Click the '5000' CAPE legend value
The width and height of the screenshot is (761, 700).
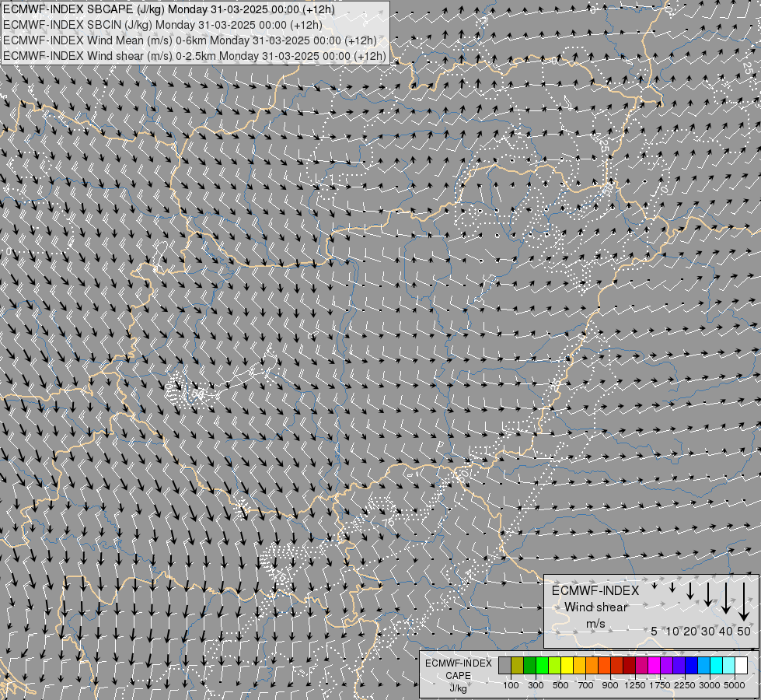tap(735, 685)
